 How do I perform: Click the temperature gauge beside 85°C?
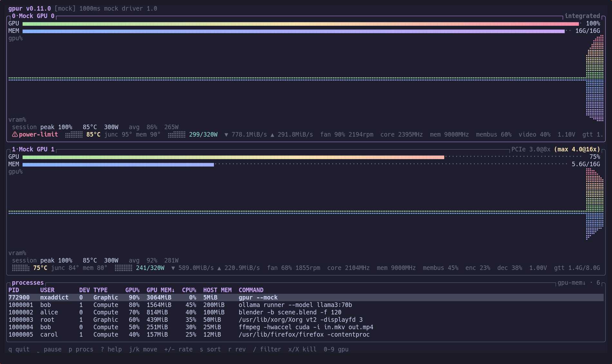[74, 135]
